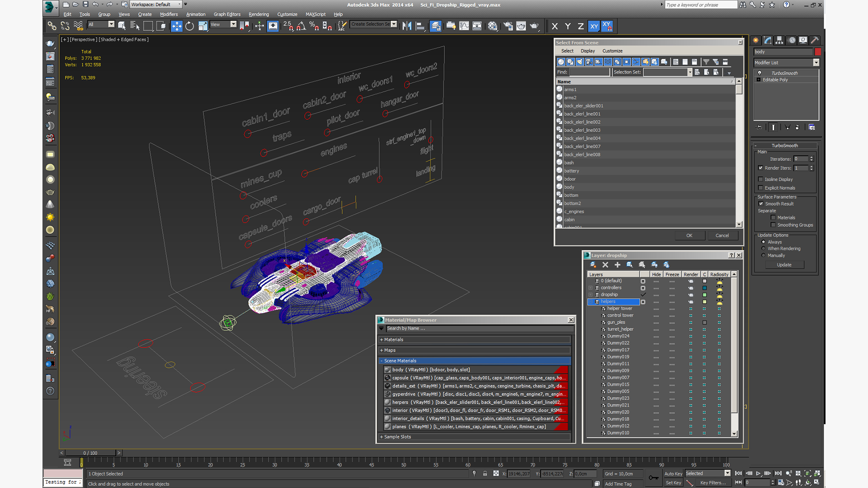Make the controllers layer current
868x488 pixels.
(643, 288)
